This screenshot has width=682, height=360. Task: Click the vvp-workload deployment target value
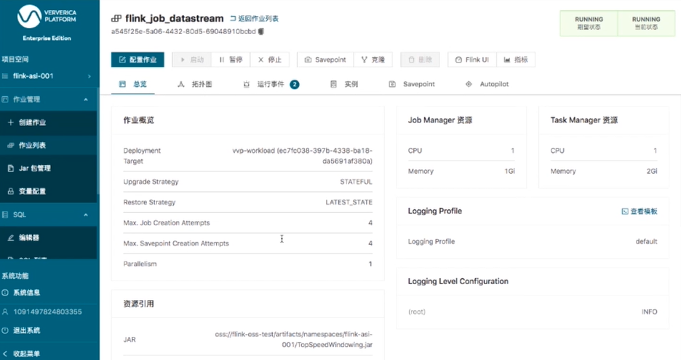tap(302, 156)
